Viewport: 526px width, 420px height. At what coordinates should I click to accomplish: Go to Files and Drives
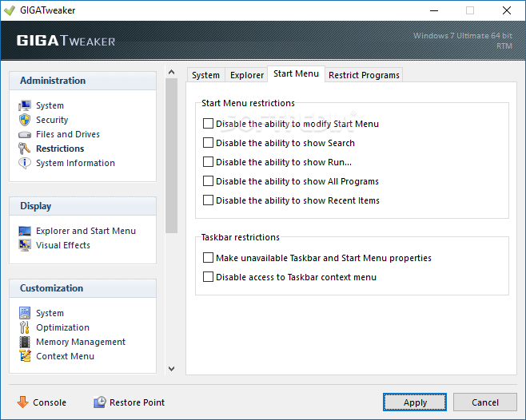(x=68, y=134)
